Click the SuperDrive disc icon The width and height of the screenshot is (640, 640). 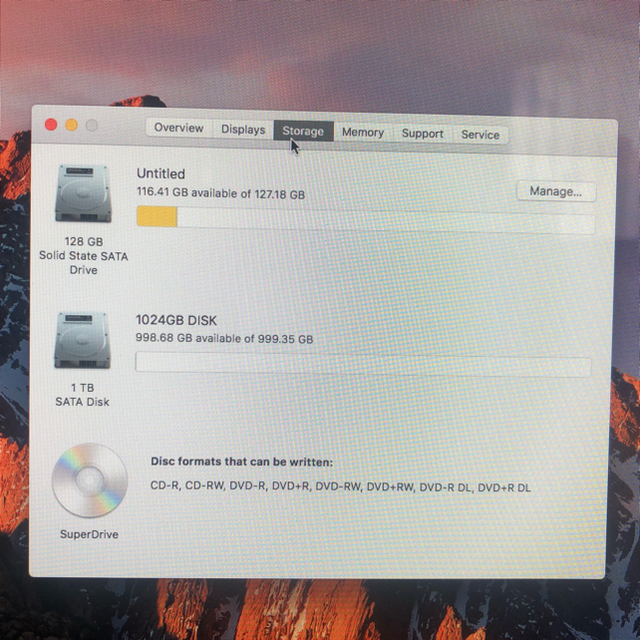90,480
